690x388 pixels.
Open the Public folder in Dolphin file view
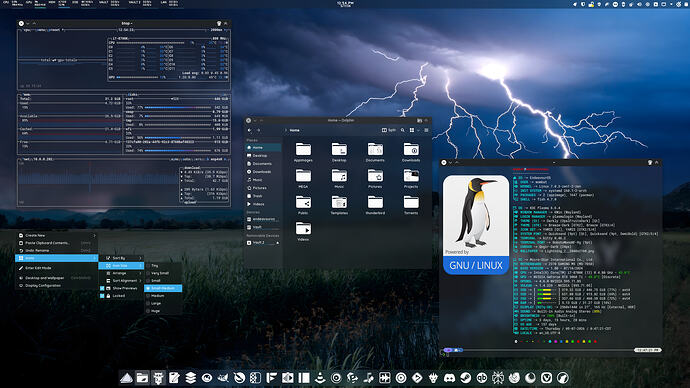[303, 205]
